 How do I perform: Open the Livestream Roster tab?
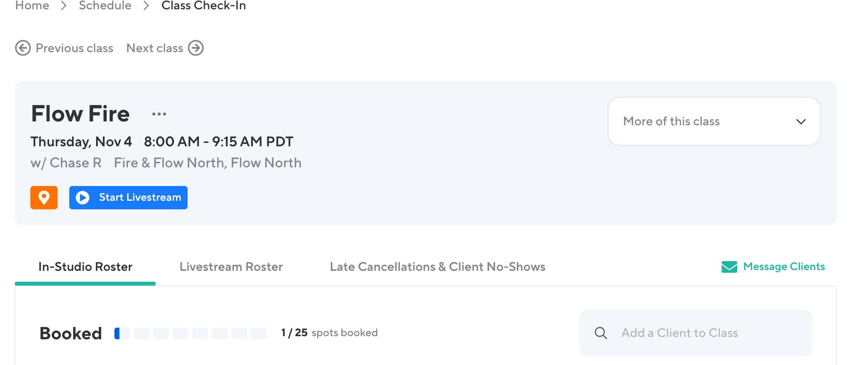coord(231,267)
